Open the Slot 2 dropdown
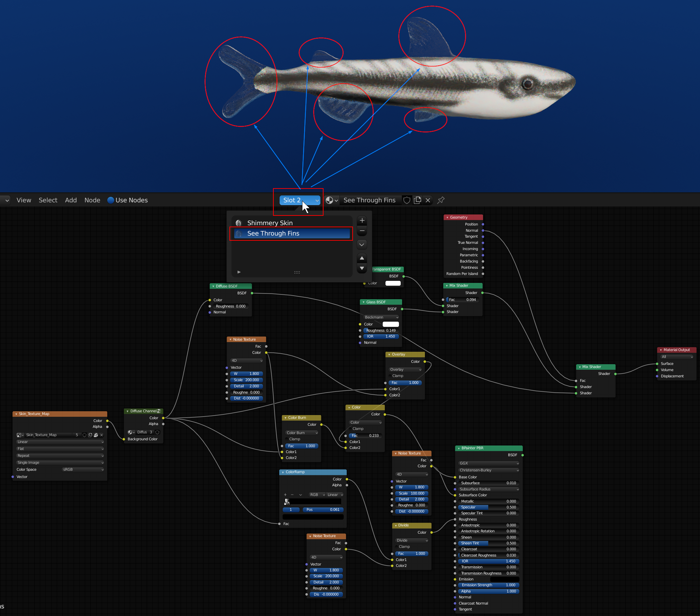This screenshot has width=700, height=616. click(x=300, y=200)
